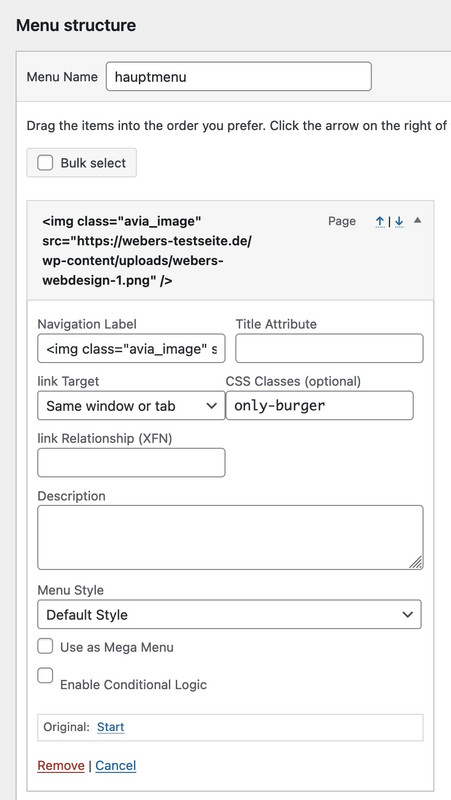Enable Use as Mega Menu
Viewport: 451px width, 800px height.
click(45, 647)
